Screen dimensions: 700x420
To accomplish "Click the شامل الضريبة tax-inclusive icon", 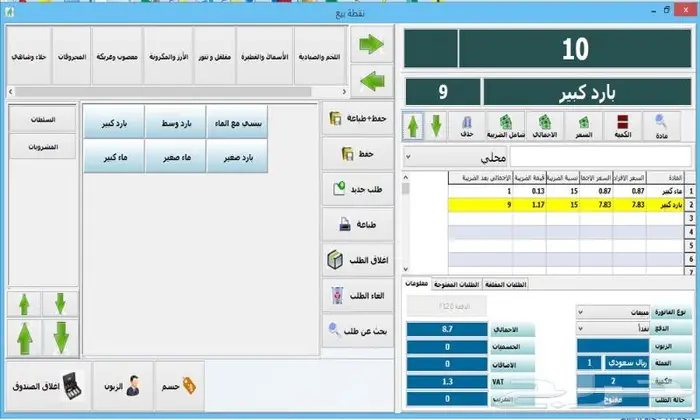I will click(506, 126).
